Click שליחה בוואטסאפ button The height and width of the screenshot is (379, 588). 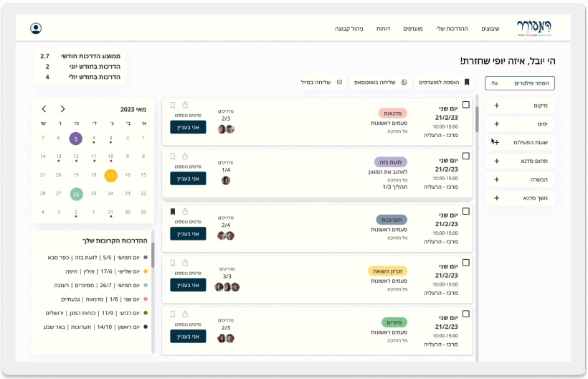[x=381, y=82]
